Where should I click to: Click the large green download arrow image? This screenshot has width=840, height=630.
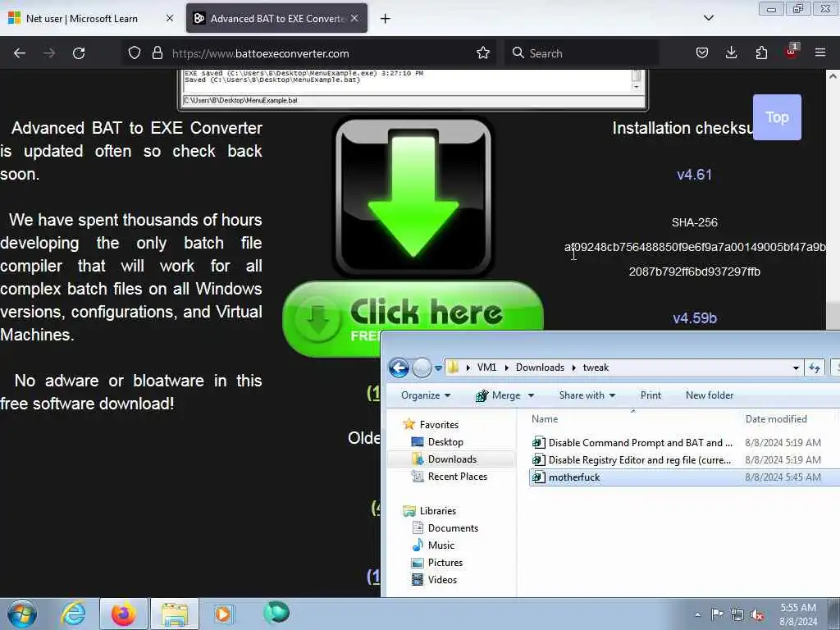pos(413,196)
